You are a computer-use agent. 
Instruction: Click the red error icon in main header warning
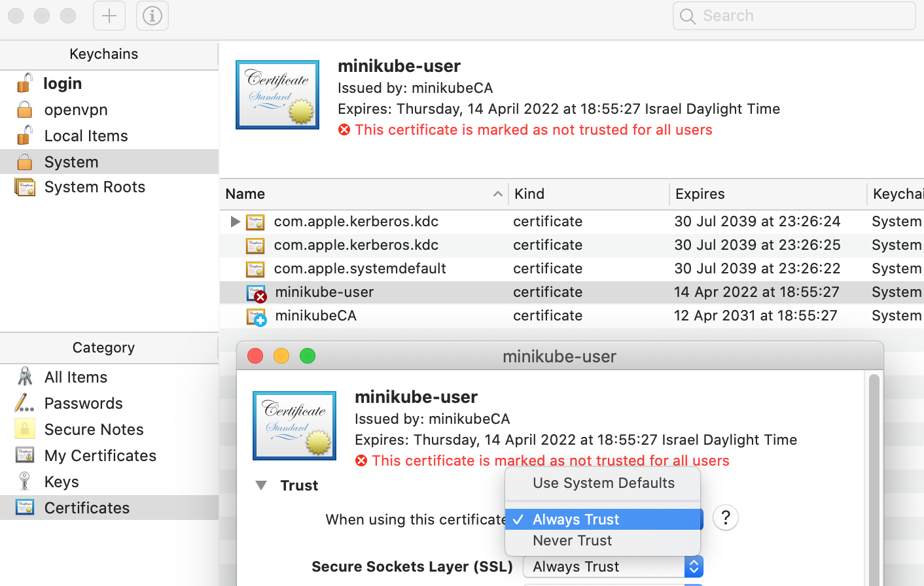click(344, 129)
